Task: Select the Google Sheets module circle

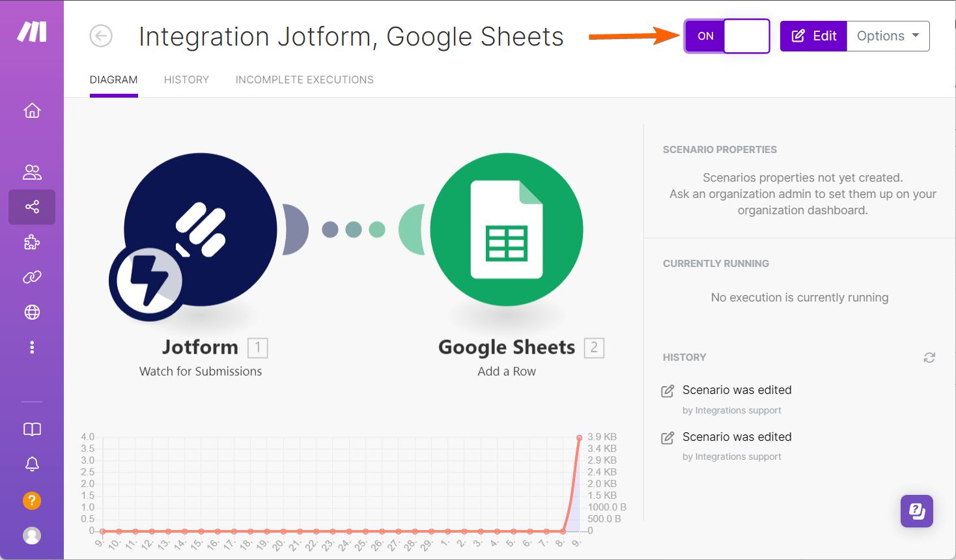Action: click(x=507, y=229)
